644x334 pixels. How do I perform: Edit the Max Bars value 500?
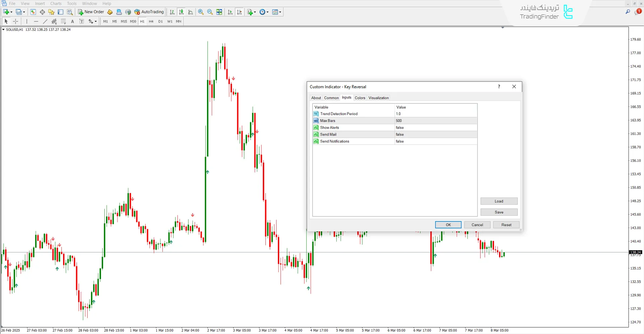(x=435, y=121)
